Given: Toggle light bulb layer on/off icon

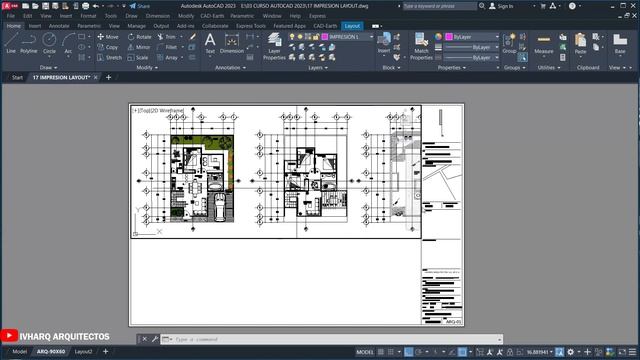Looking at the screenshot, I should point(292,37).
